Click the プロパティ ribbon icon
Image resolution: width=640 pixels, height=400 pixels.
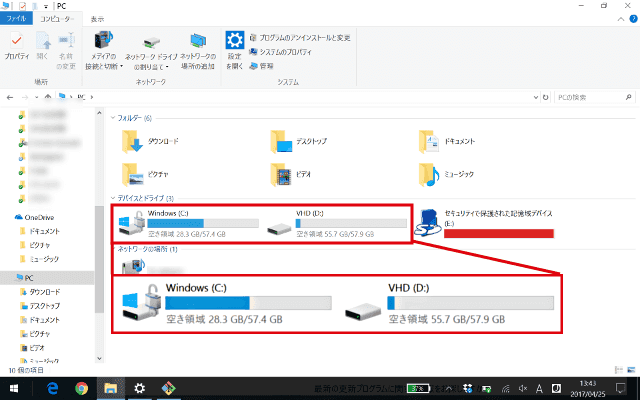(16, 47)
